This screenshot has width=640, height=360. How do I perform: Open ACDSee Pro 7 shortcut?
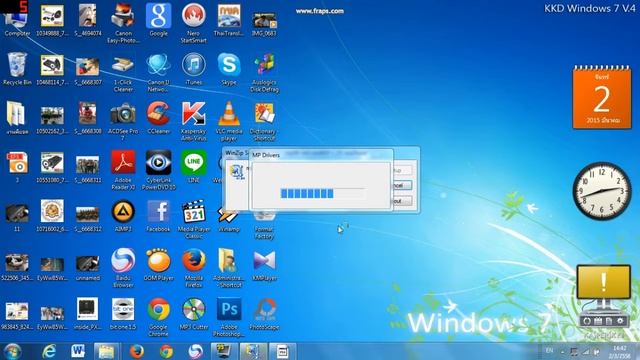coord(123,121)
